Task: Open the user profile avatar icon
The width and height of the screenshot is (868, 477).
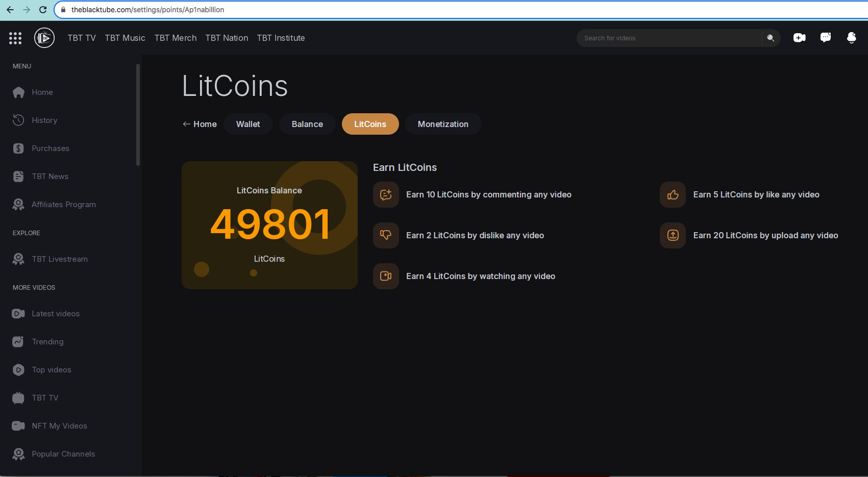Action: pyautogui.click(x=852, y=38)
